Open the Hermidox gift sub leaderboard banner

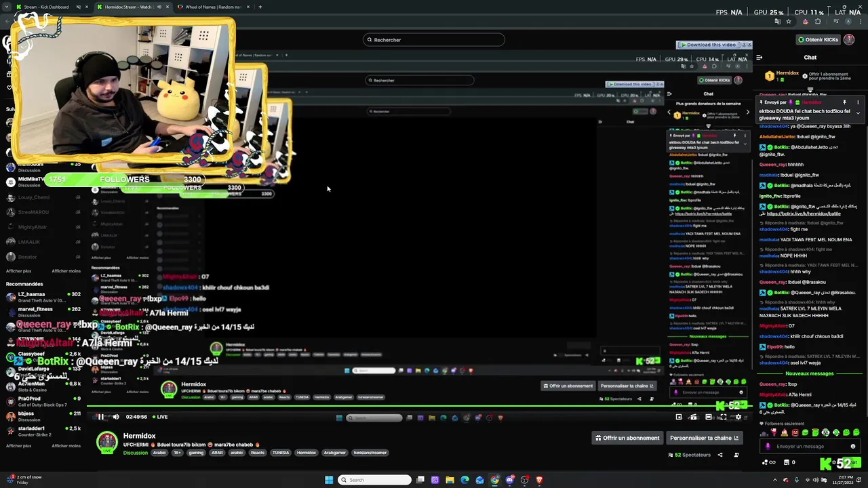(810, 76)
